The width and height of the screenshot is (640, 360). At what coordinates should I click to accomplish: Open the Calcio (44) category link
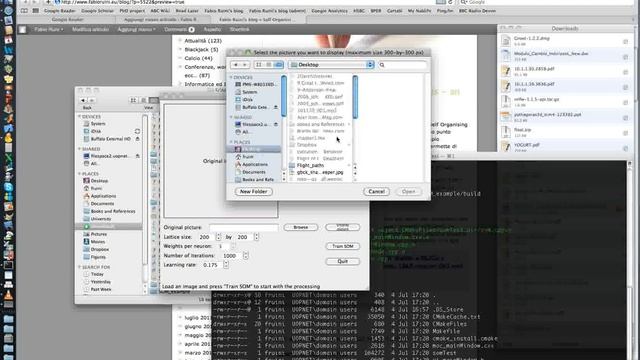pos(198,58)
